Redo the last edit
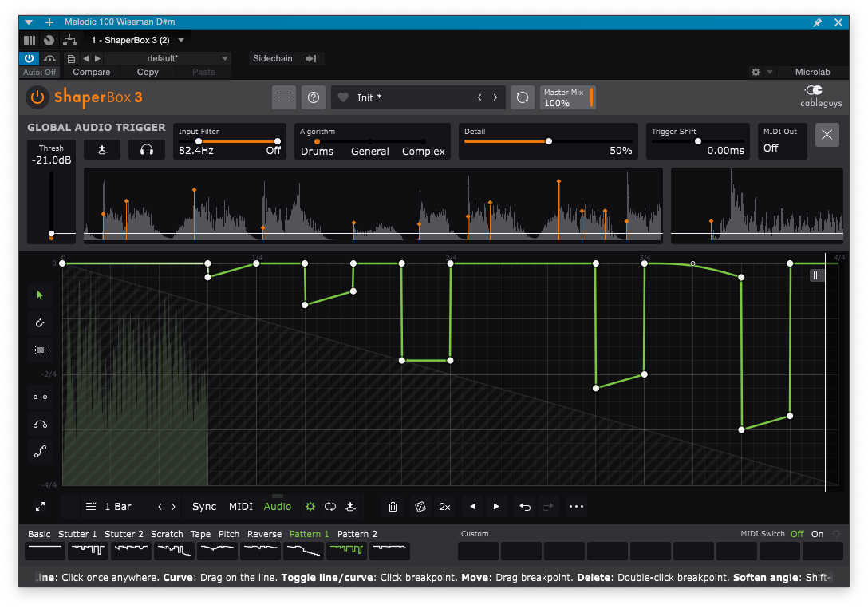 point(547,507)
